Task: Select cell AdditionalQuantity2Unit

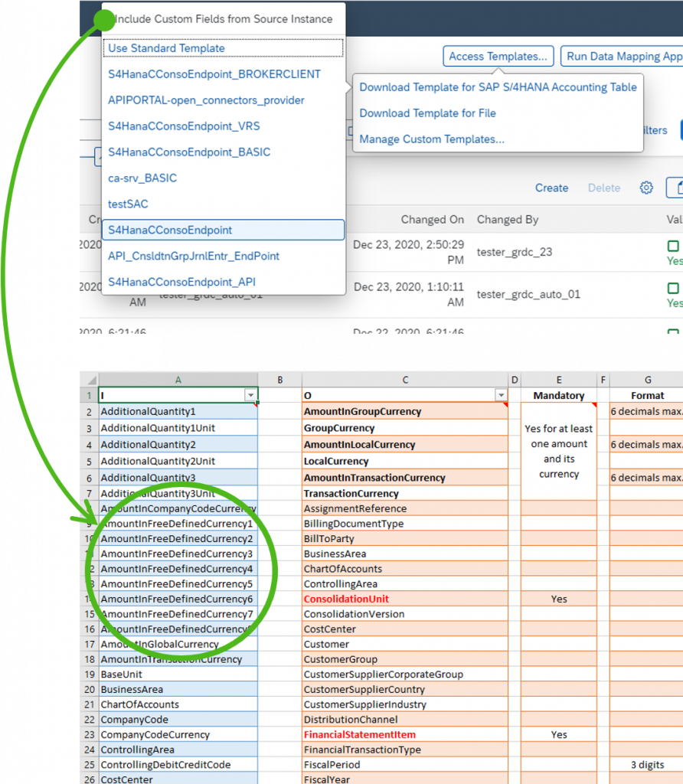Action: tap(178, 461)
